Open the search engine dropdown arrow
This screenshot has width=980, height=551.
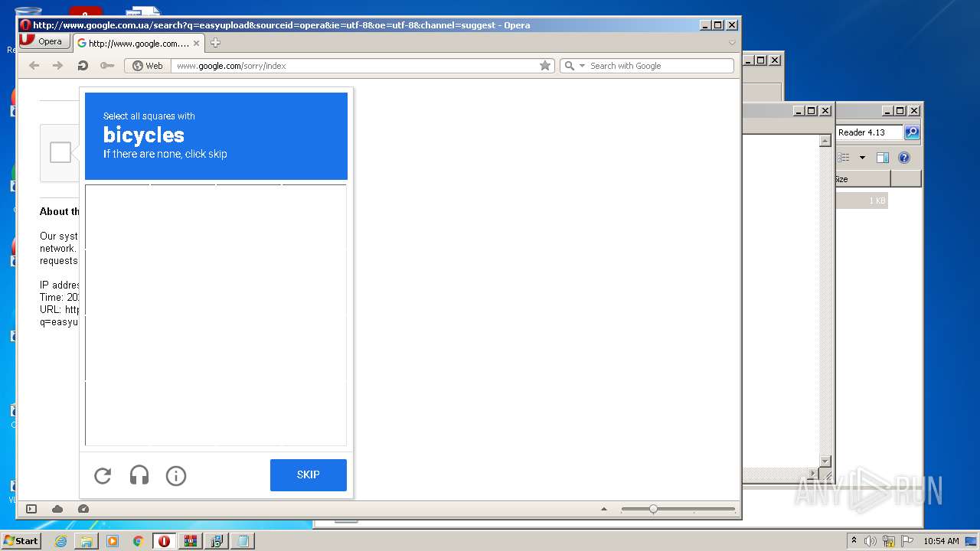582,66
